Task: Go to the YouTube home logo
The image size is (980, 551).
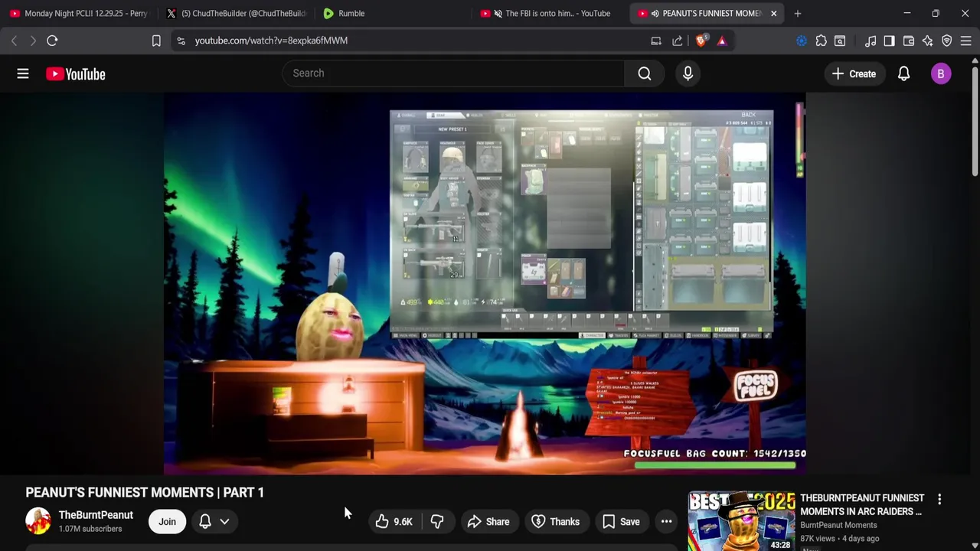Action: pyautogui.click(x=75, y=73)
